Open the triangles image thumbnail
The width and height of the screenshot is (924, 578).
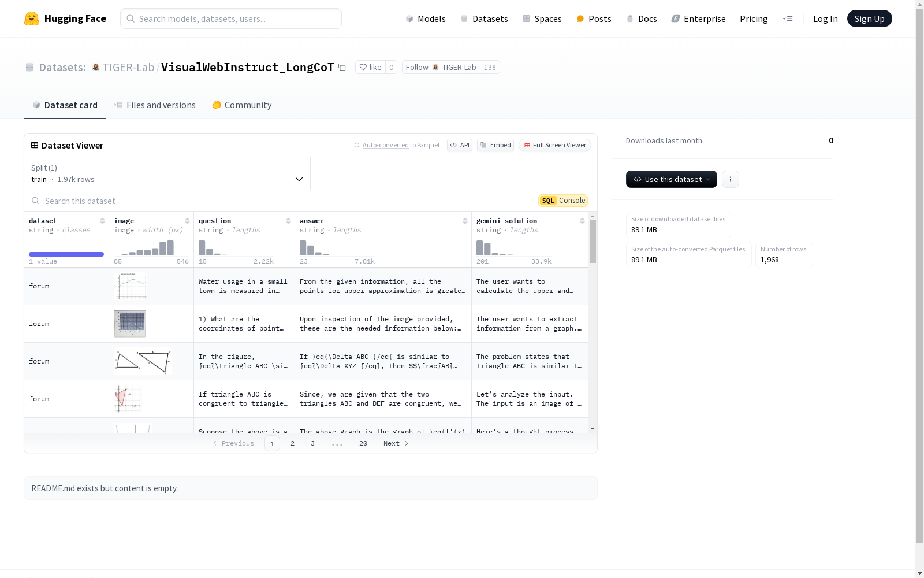143,361
